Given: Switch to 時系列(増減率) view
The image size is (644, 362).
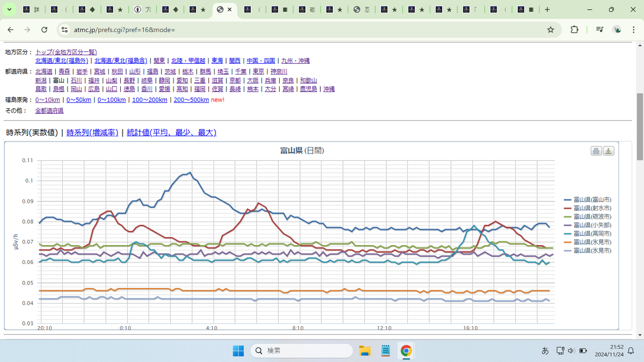Looking at the screenshot, I should 92,133.
